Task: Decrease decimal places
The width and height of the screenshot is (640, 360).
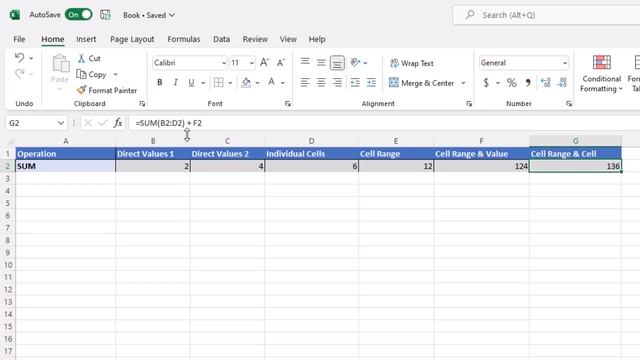Action: click(562, 82)
